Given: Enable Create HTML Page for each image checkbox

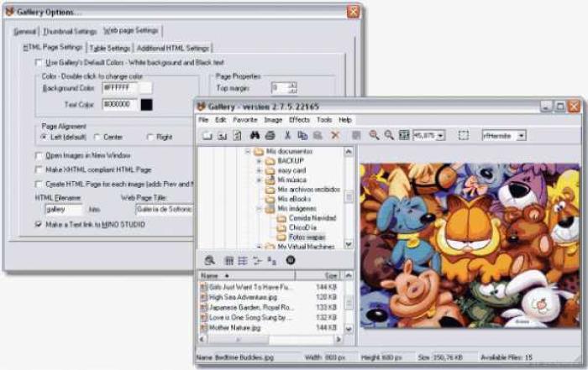Looking at the screenshot, I should tap(39, 184).
